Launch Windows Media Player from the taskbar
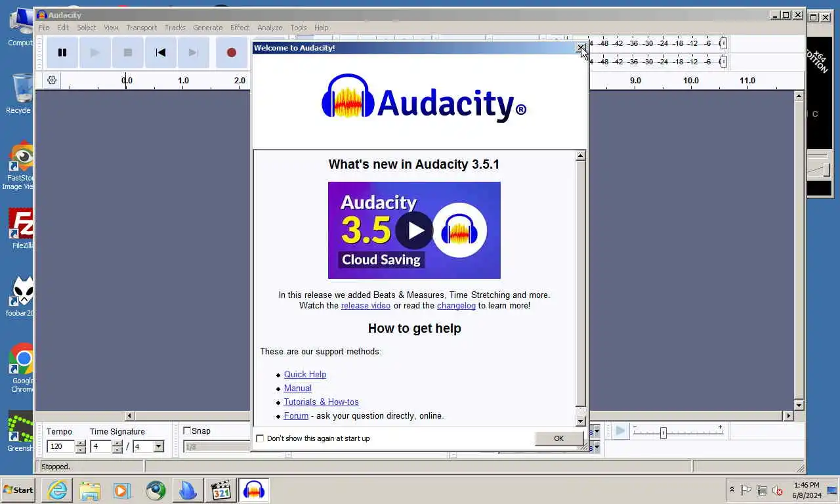This screenshot has height=504, width=840. pos(123,490)
